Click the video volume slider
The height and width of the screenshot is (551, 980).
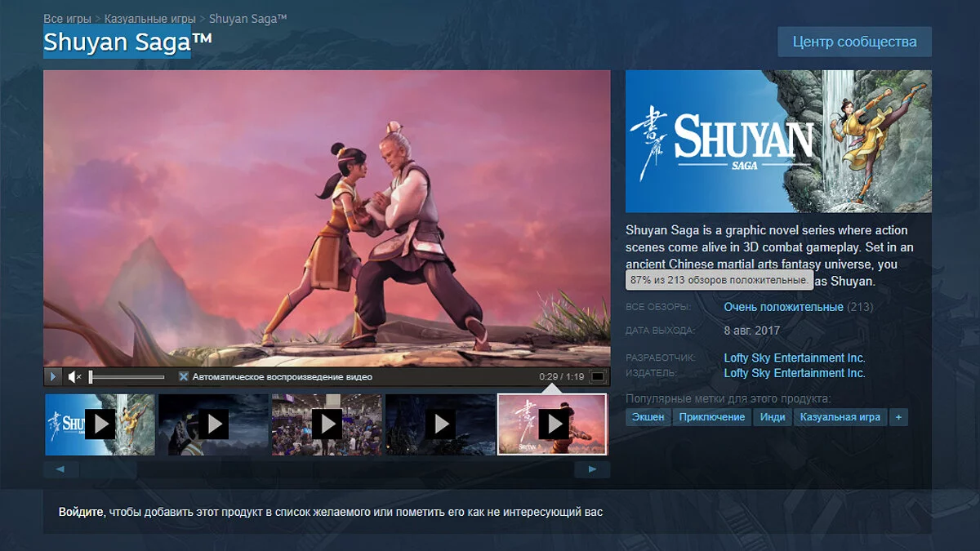pos(127,376)
